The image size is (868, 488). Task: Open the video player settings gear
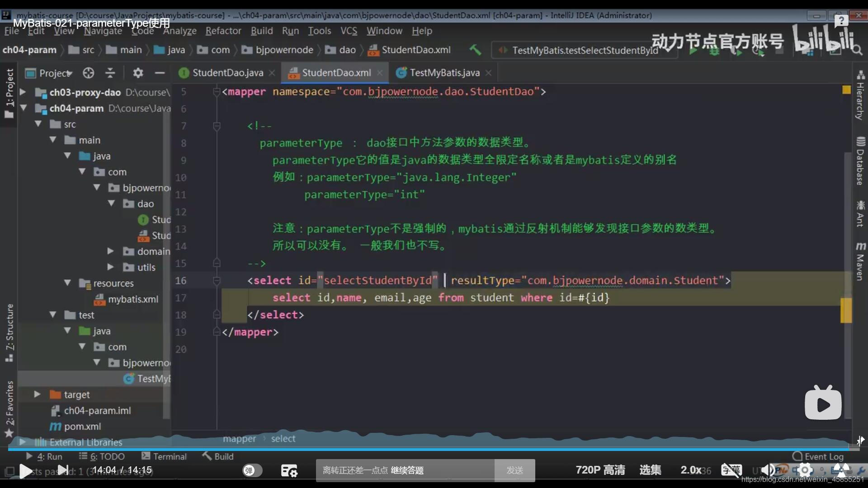click(805, 470)
